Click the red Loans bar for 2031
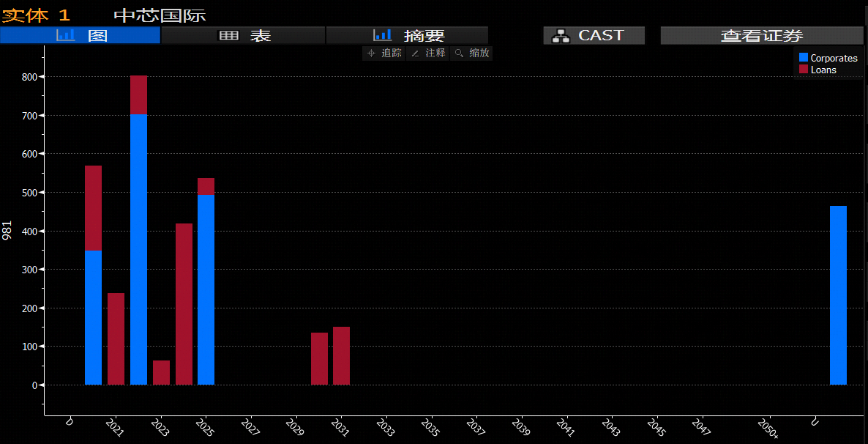 (342, 356)
